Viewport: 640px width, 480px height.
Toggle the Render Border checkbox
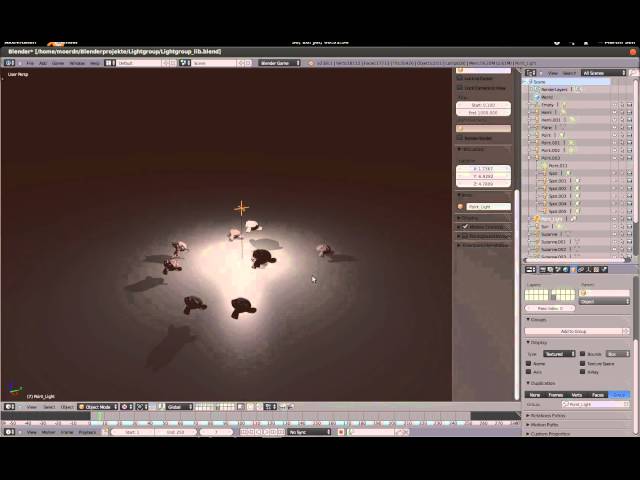coord(460,138)
